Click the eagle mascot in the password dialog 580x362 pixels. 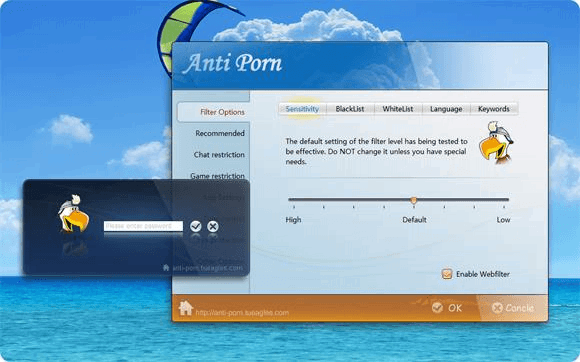tap(74, 214)
